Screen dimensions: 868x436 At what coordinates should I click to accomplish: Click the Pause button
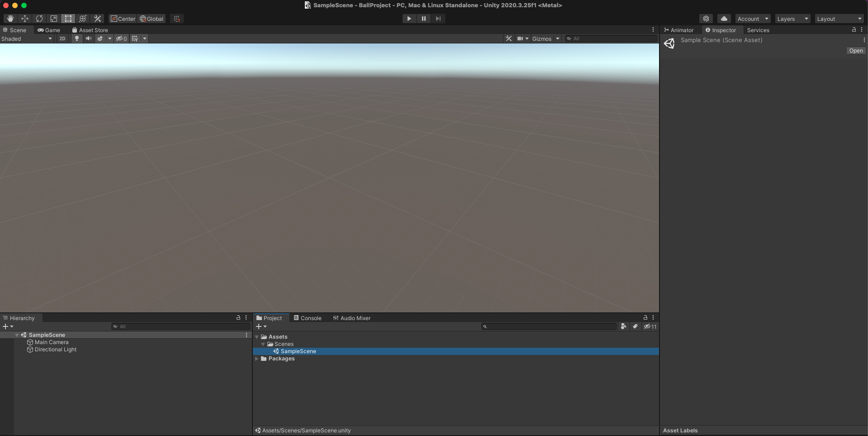click(x=423, y=19)
